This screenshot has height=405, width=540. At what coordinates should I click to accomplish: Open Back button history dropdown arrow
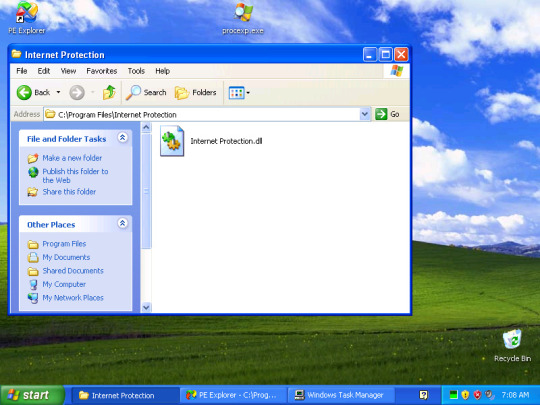tap(58, 92)
